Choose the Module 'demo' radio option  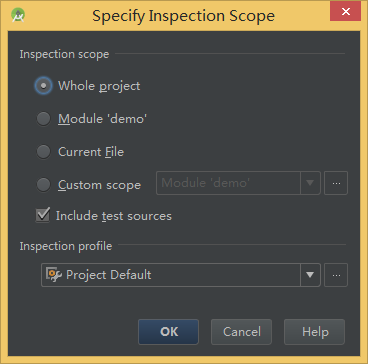43,119
